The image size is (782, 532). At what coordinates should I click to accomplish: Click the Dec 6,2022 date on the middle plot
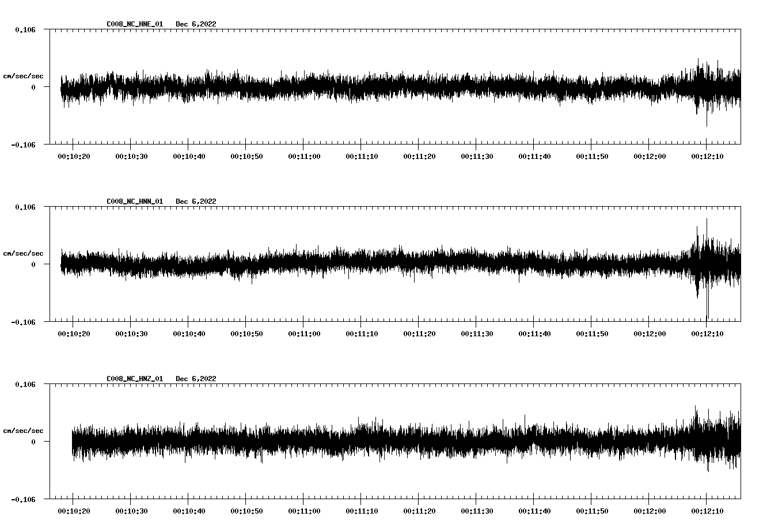196,202
